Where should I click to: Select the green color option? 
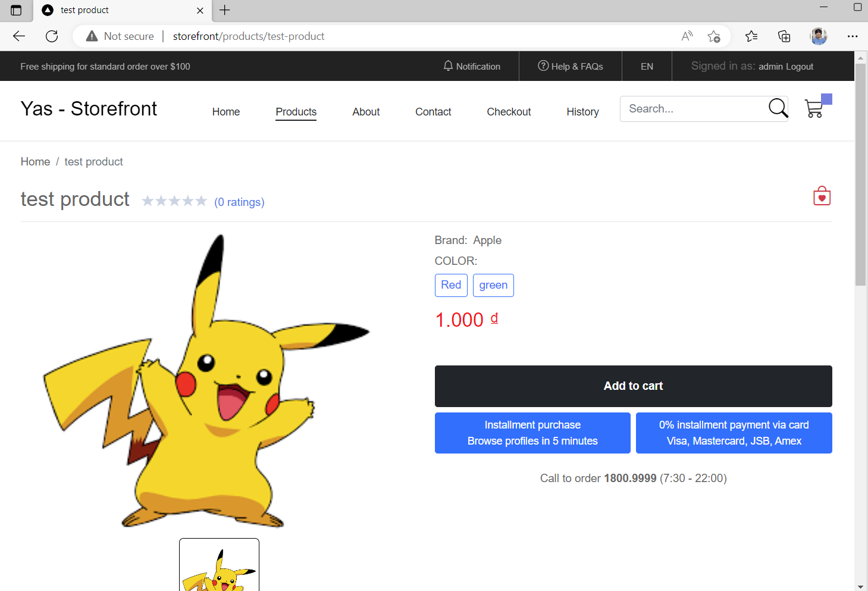[493, 285]
